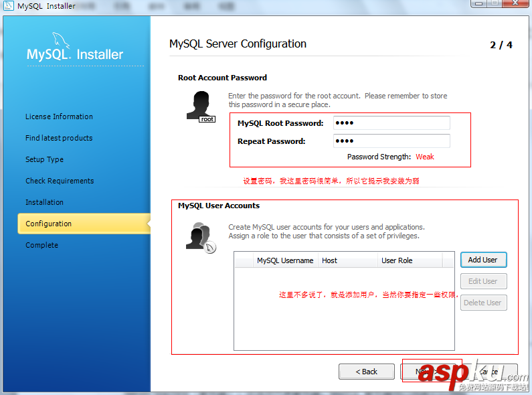Select License Information step in sidebar
The width and height of the screenshot is (532, 395).
coord(59,116)
